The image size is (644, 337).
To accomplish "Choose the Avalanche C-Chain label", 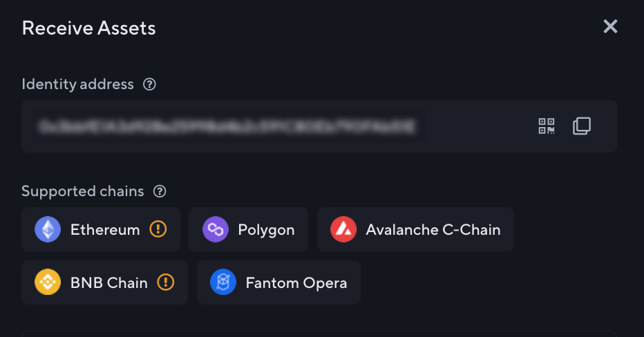I will coord(433,229).
